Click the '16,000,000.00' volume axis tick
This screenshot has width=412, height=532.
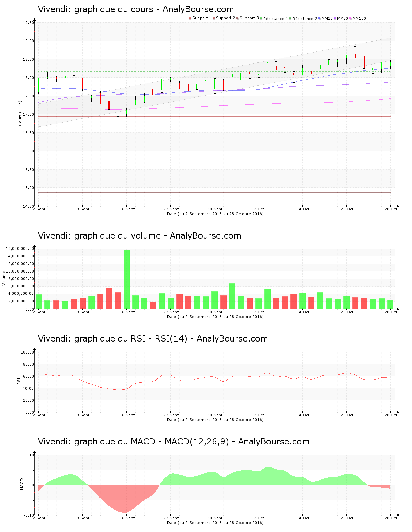(x=20, y=248)
